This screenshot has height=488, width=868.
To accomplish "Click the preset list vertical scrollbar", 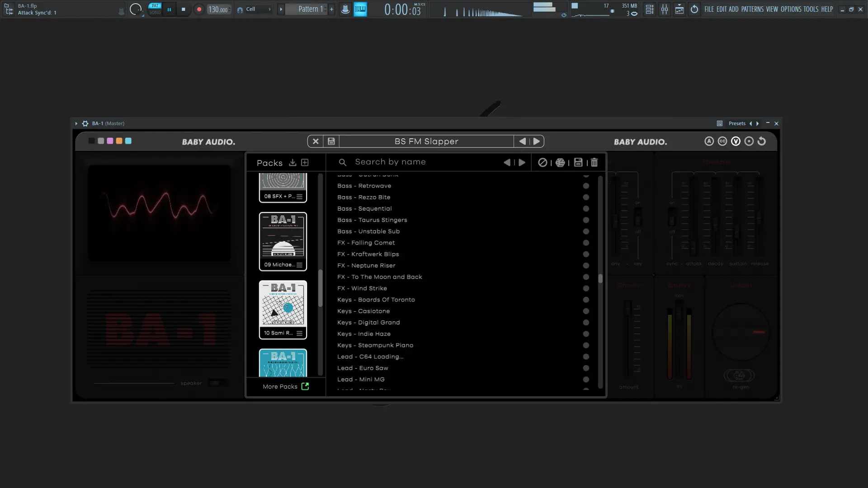I will [600, 278].
